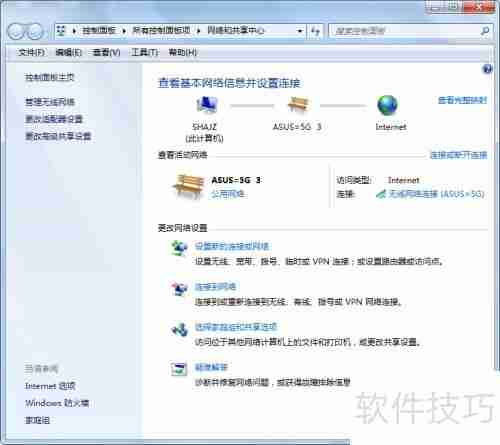This screenshot has width=500, height=445.
Task: Open the 帮助(H) menu
Action: (183, 52)
